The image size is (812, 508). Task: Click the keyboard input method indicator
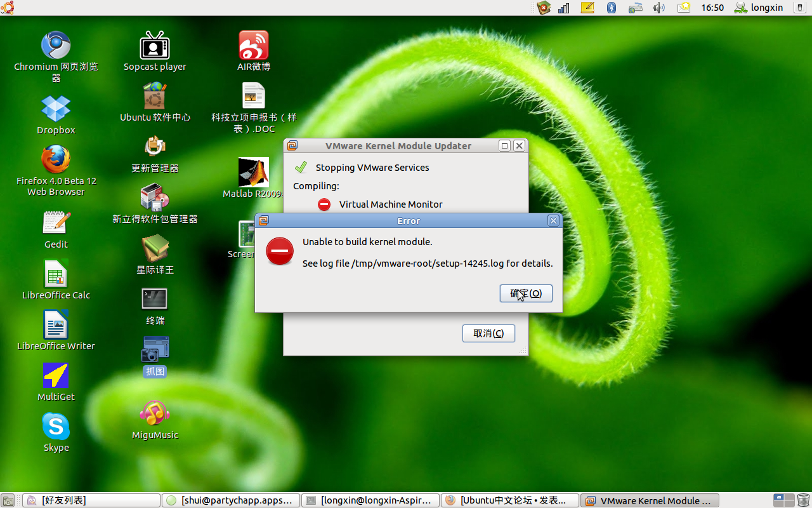point(636,8)
